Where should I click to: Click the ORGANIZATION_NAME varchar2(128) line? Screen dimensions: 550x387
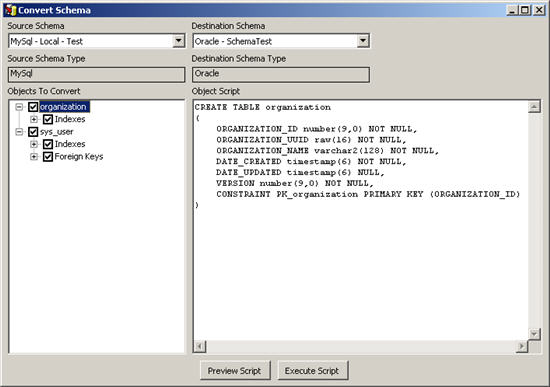point(328,151)
